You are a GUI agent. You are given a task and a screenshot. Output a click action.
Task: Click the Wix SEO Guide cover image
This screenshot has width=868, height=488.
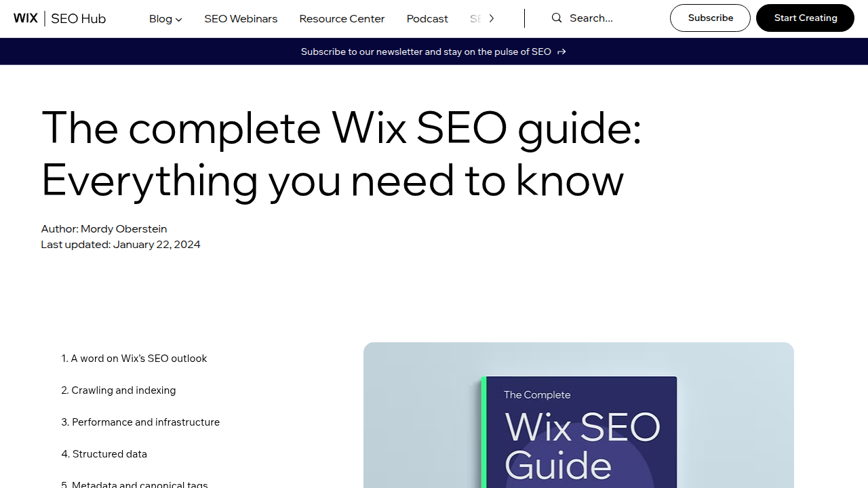point(578,415)
